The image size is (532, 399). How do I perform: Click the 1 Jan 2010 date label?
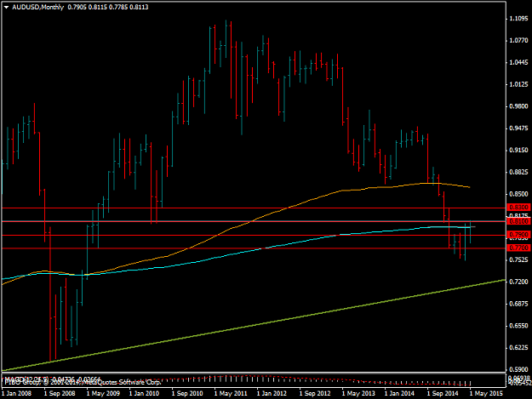pyautogui.click(x=144, y=394)
